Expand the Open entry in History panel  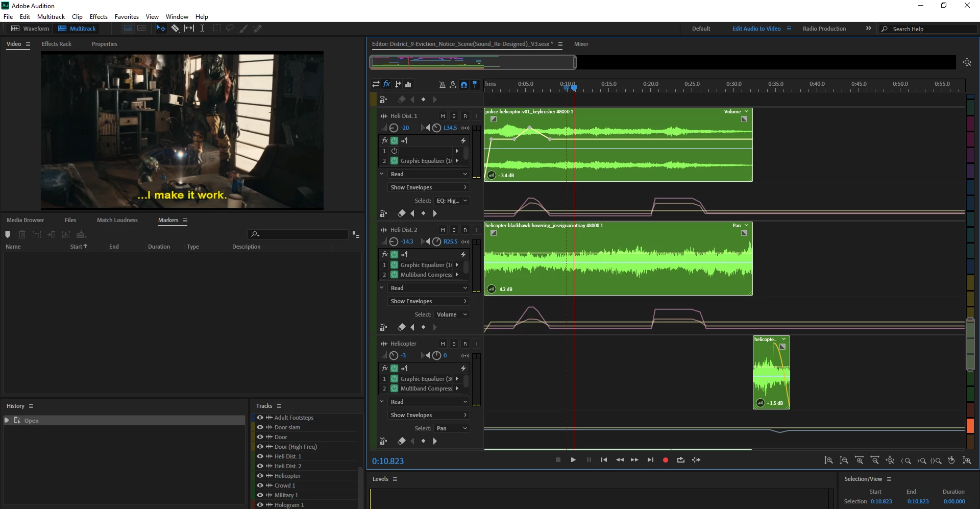click(x=7, y=420)
